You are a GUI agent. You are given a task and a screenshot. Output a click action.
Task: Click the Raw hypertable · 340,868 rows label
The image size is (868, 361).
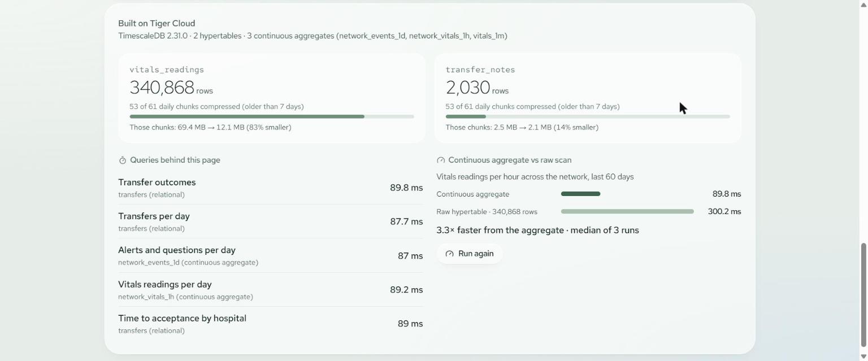click(487, 212)
